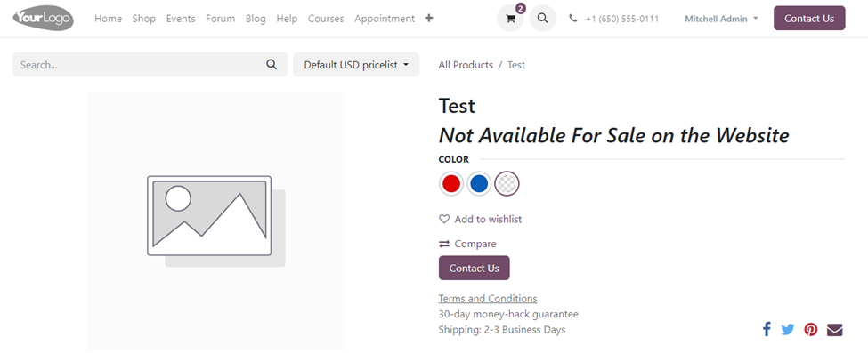The image size is (868, 353).
Task: Click the plus icon after Appointment
Action: click(x=429, y=19)
